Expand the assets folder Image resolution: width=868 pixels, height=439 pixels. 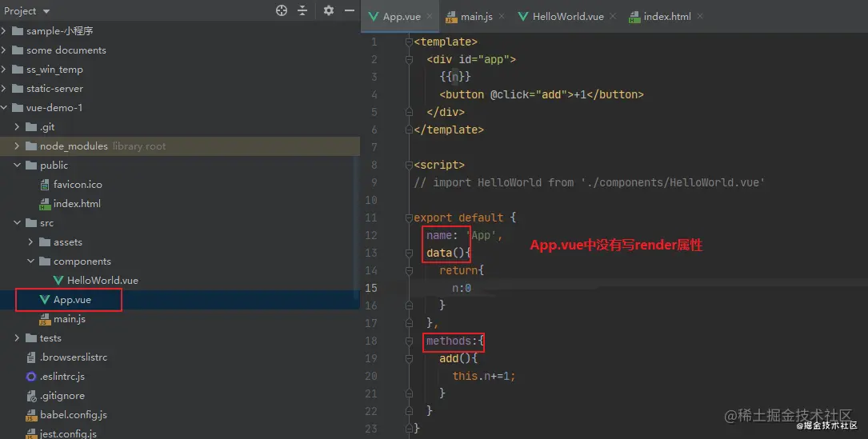pos(30,242)
